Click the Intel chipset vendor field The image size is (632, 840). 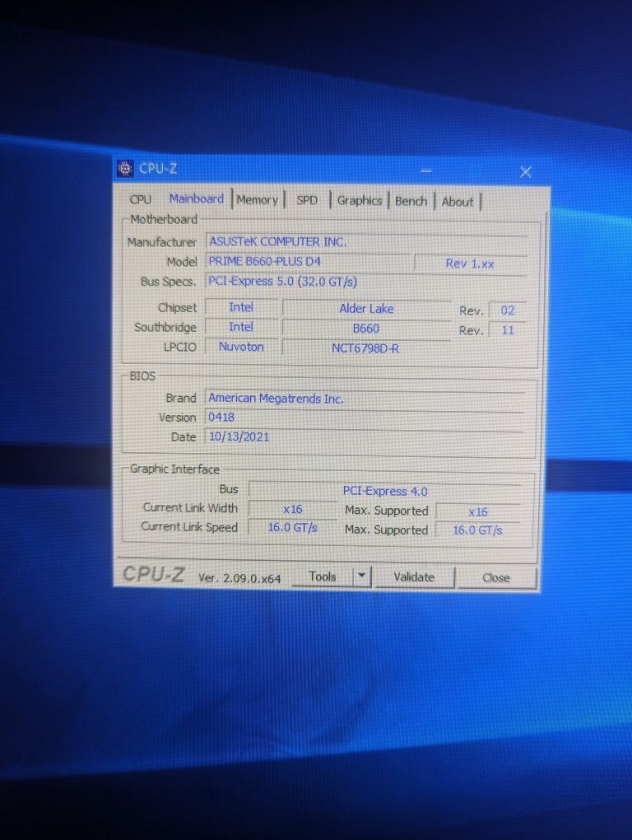241,307
